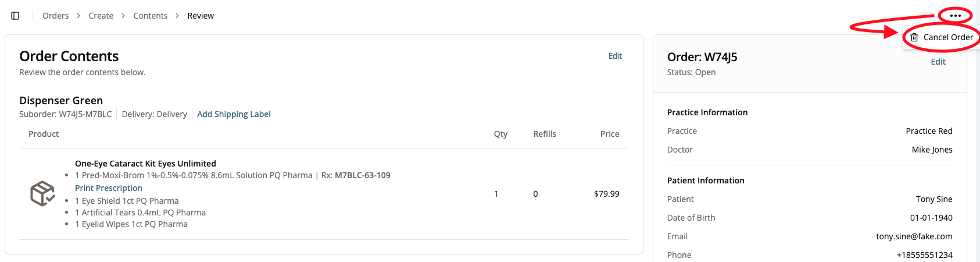
Task: Click the trash icon beside Cancel Order
Action: [x=914, y=37]
